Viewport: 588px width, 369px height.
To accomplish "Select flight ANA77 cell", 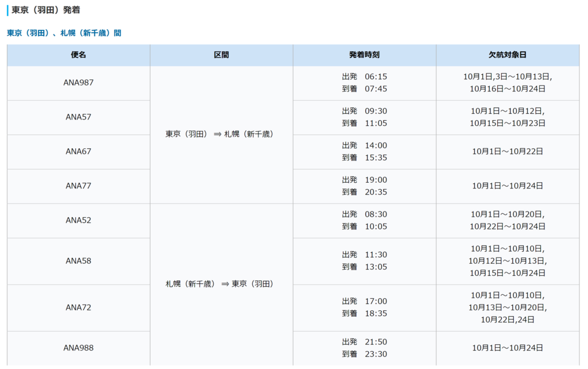I will pyautogui.click(x=78, y=186).
